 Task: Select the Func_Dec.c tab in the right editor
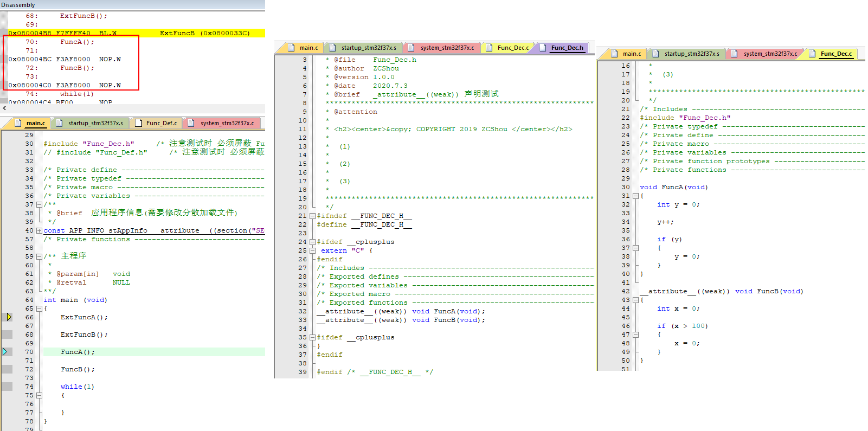coord(831,54)
